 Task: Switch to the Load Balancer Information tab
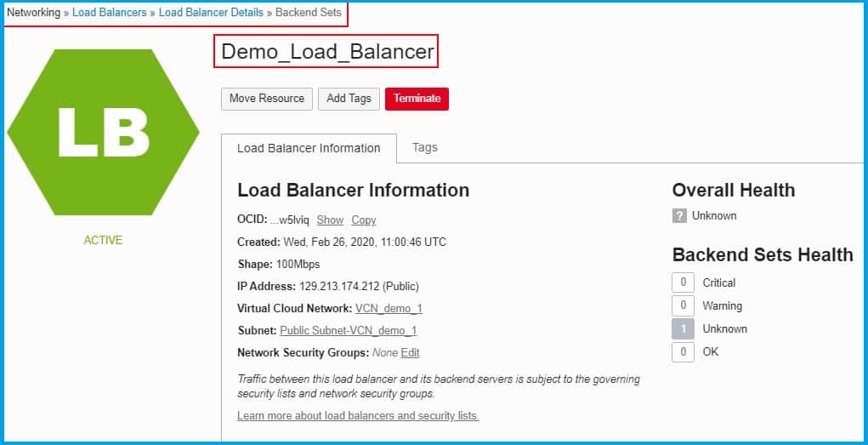(309, 149)
